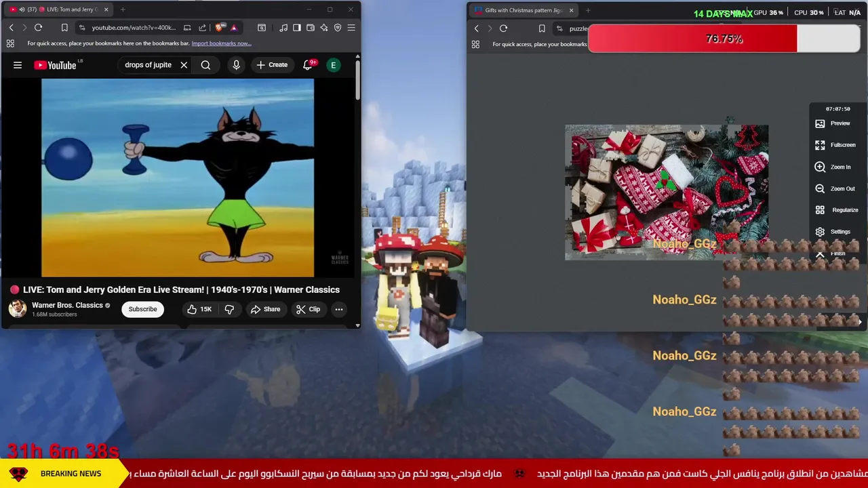Share the Tom and Jerry video
868x488 pixels.
pyautogui.click(x=265, y=309)
